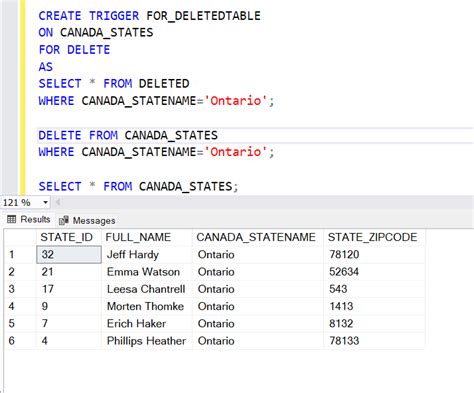474x393 pixels.
Task: Select the cell containing STATE_ID 32
Action: click(69, 255)
